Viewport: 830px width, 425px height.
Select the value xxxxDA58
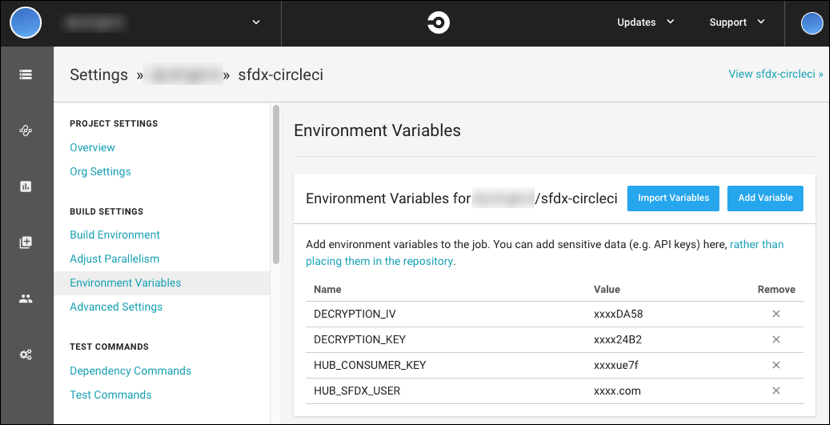pos(618,314)
